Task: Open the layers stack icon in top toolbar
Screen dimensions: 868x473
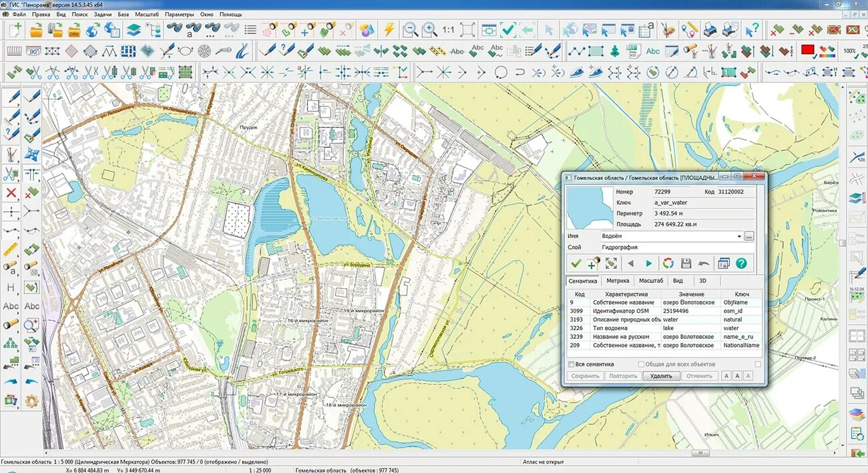Action: click(x=134, y=29)
